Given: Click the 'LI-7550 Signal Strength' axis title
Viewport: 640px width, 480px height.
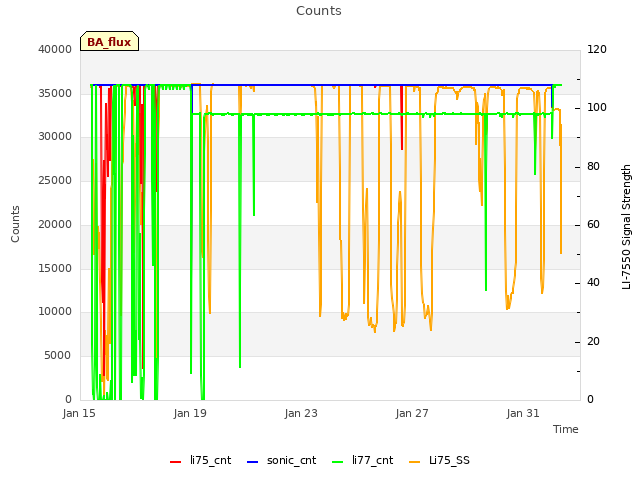Looking at the screenshot, I should (626, 227).
